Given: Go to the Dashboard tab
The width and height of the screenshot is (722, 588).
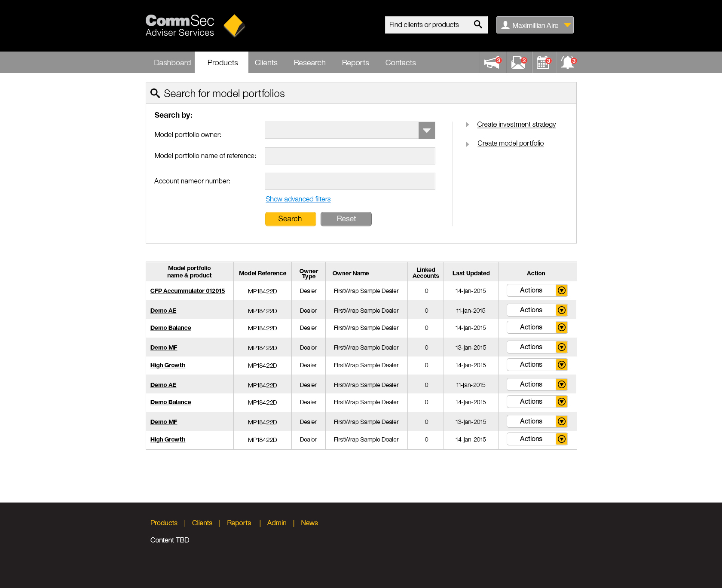Looking at the screenshot, I should point(172,63).
